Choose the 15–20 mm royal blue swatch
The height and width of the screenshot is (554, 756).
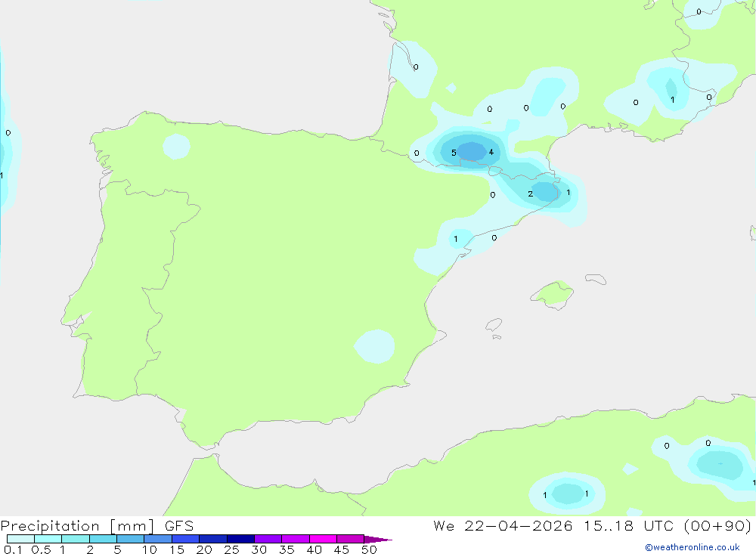click(186, 539)
